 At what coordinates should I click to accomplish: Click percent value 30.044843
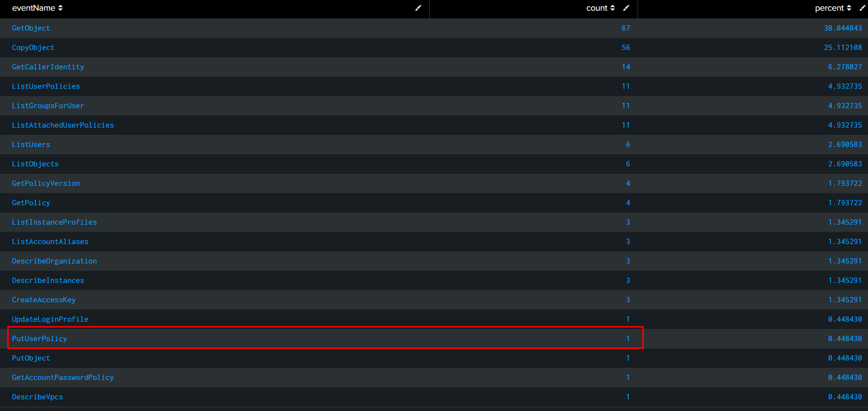843,28
